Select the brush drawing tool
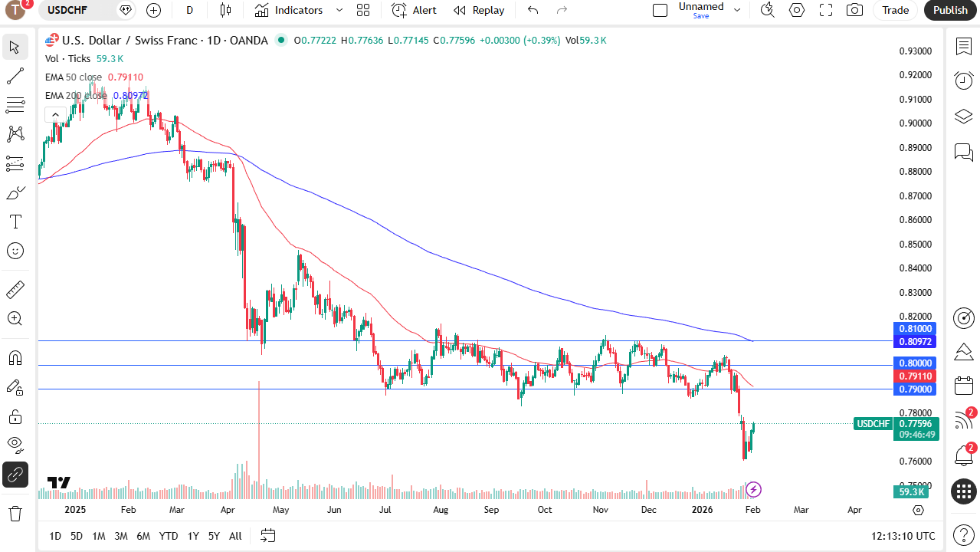 15,192
